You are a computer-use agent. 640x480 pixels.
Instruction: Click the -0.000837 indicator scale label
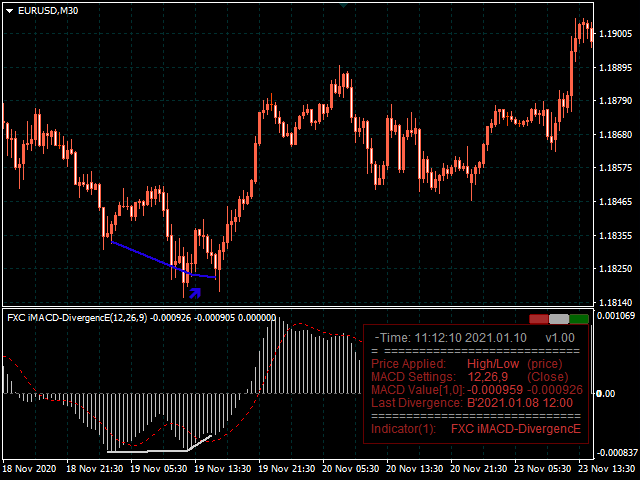pyautogui.click(x=617, y=453)
